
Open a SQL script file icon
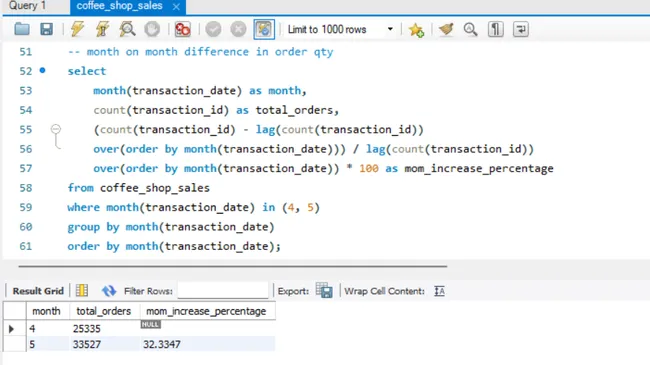tap(22, 29)
